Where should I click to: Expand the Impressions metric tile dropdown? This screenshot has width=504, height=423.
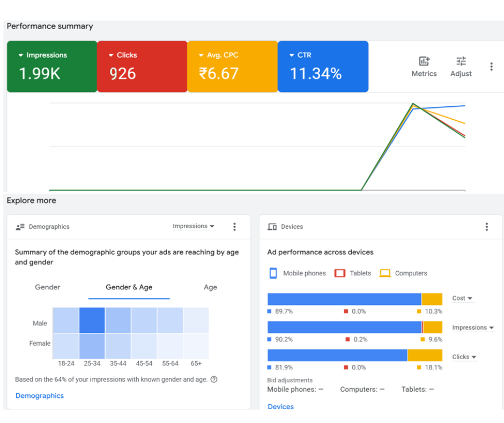pos(21,55)
